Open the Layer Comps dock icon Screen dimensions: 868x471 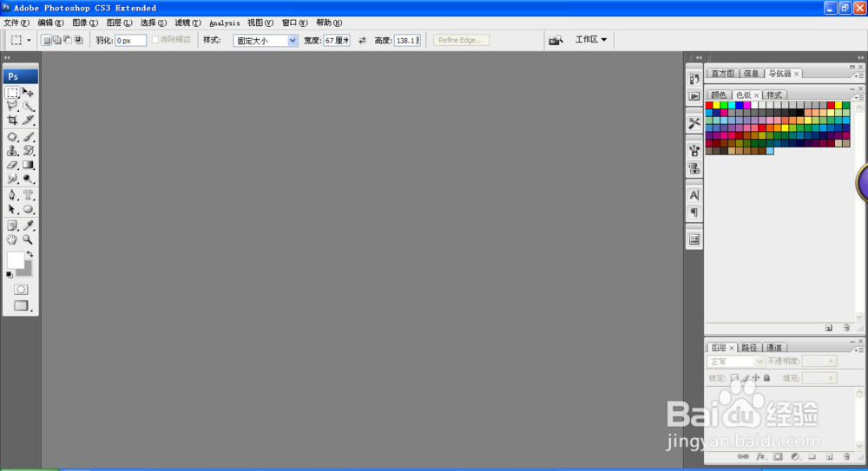pos(694,239)
